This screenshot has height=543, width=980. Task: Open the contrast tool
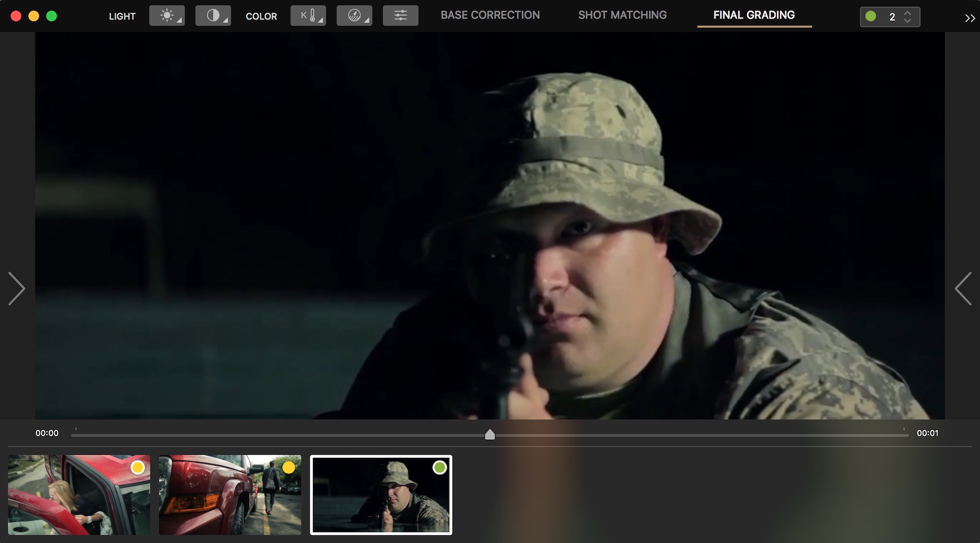pos(213,16)
